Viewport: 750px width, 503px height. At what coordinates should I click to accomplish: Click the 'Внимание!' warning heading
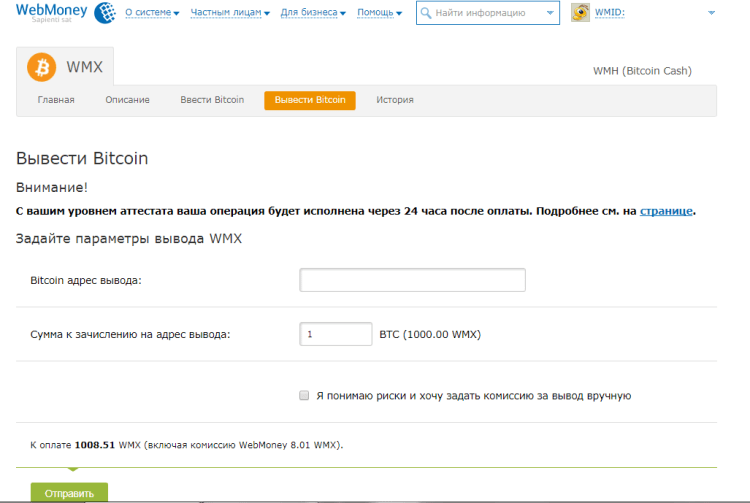point(52,187)
